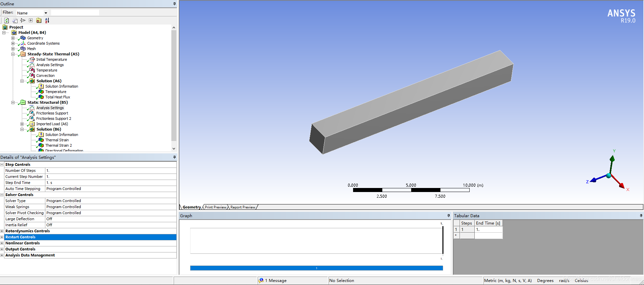Pin the Tabular Data panel
The width and height of the screenshot is (644, 285).
click(641, 216)
